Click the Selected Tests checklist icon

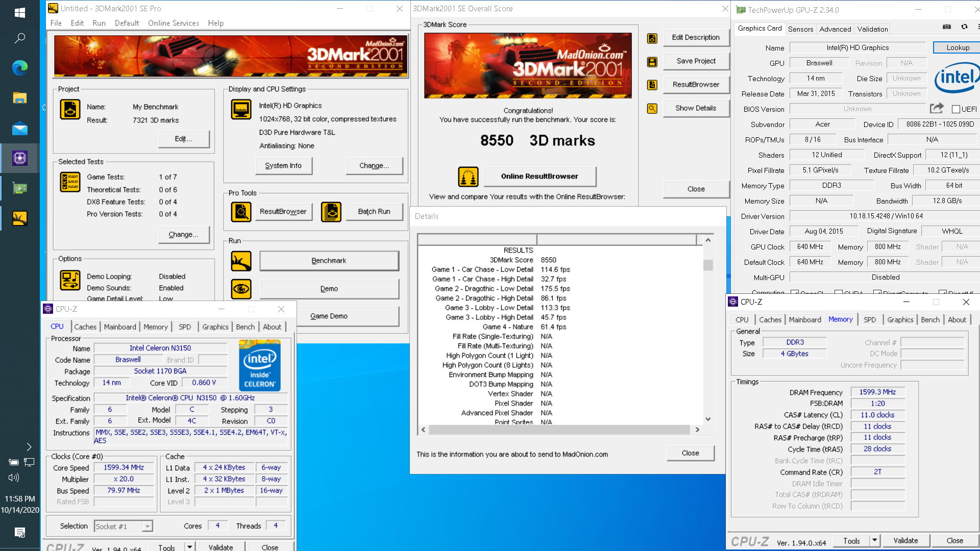tap(70, 182)
